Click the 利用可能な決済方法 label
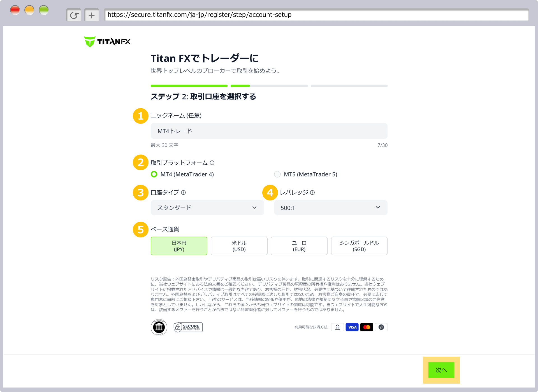Image resolution: width=538 pixels, height=392 pixels. pyautogui.click(x=311, y=327)
